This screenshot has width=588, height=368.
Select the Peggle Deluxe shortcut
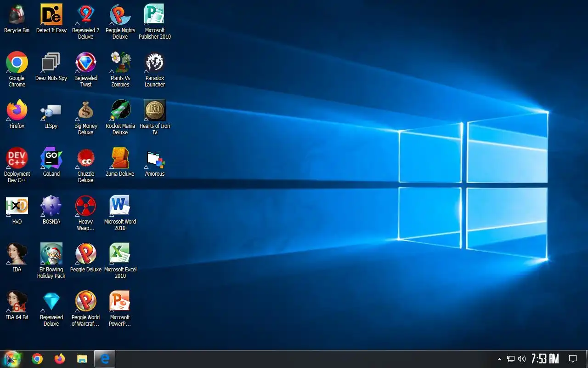[x=85, y=258]
